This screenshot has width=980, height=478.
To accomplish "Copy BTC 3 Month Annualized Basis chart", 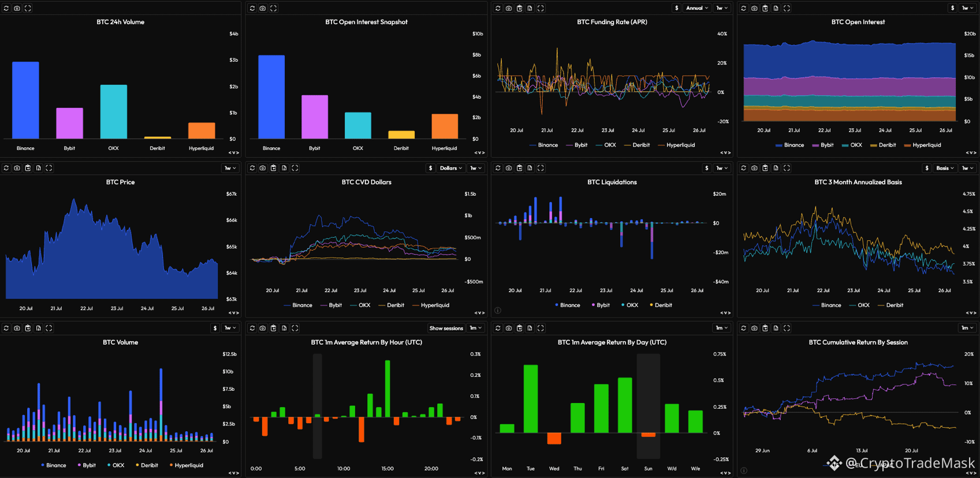I will pos(765,168).
